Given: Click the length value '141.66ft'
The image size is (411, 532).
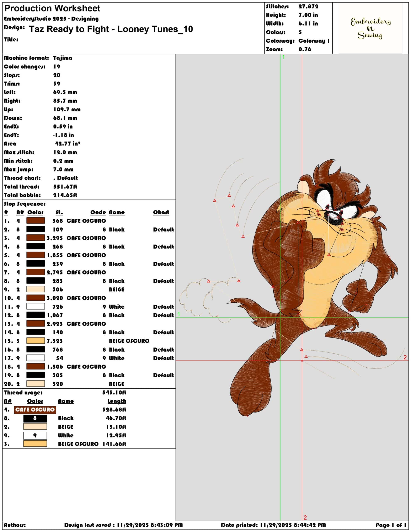Looking at the screenshot, I should [x=114, y=444].
